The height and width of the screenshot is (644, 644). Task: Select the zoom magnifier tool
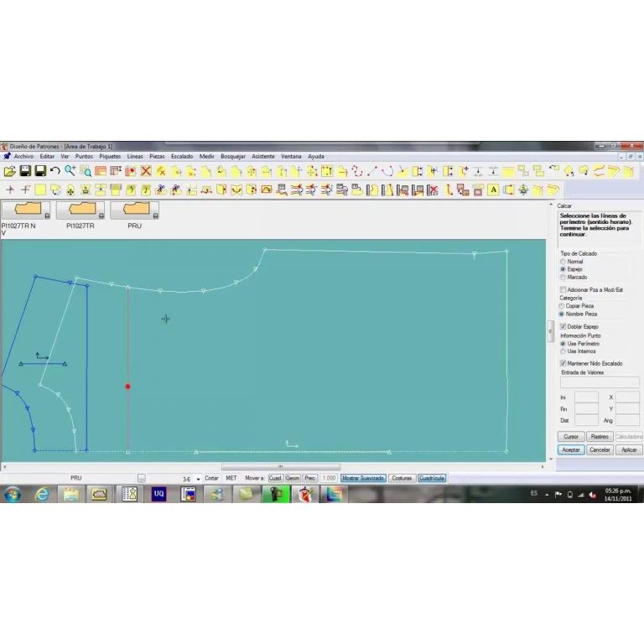(x=70, y=171)
